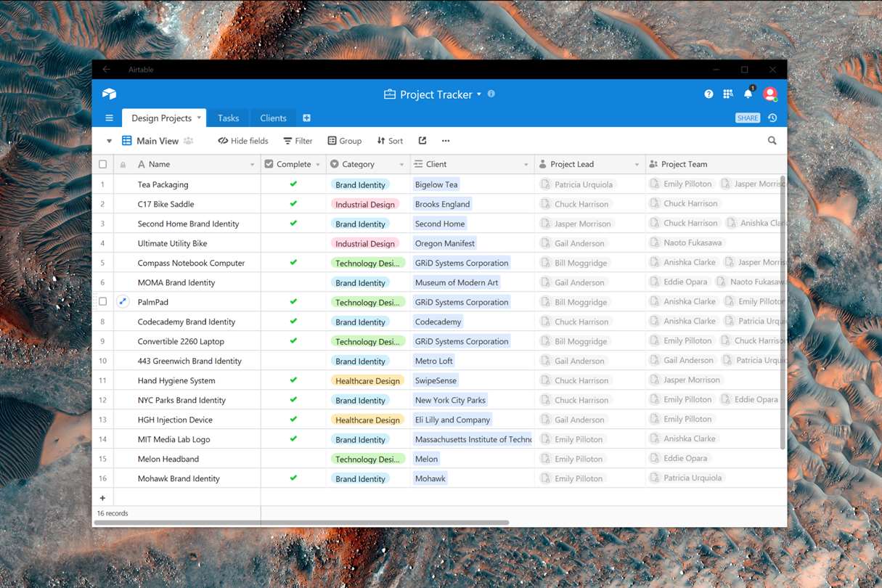This screenshot has width=882, height=588.
Task: Click the share view export icon
Action: click(x=422, y=141)
